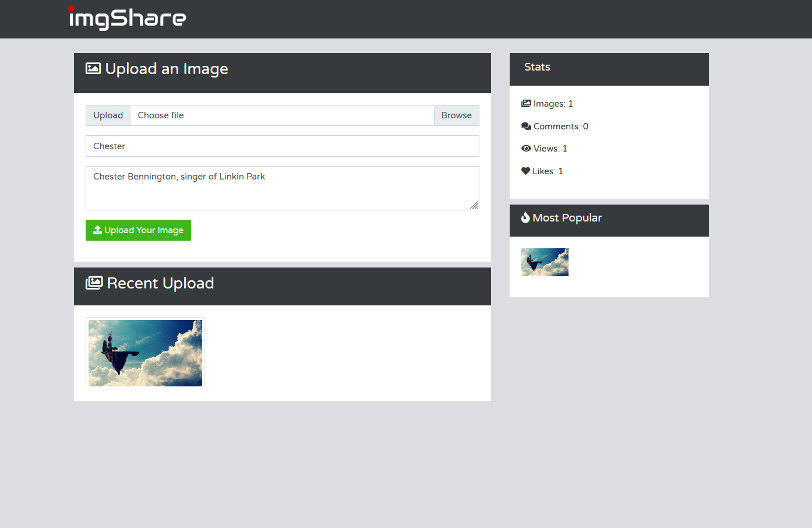The image size is (812, 528).
Task: Open the imgShare logo link
Action: click(127, 18)
